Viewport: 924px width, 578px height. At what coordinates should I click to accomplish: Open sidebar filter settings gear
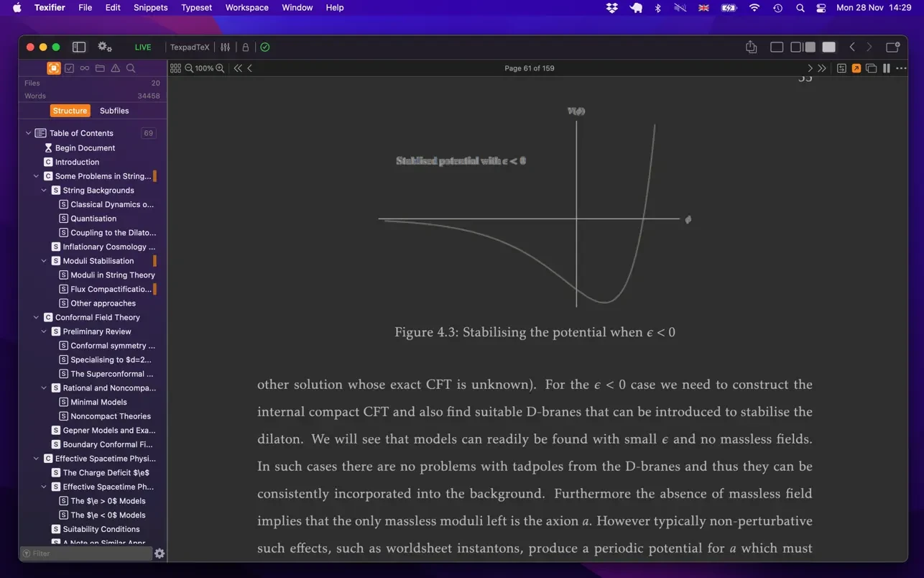pos(160,554)
